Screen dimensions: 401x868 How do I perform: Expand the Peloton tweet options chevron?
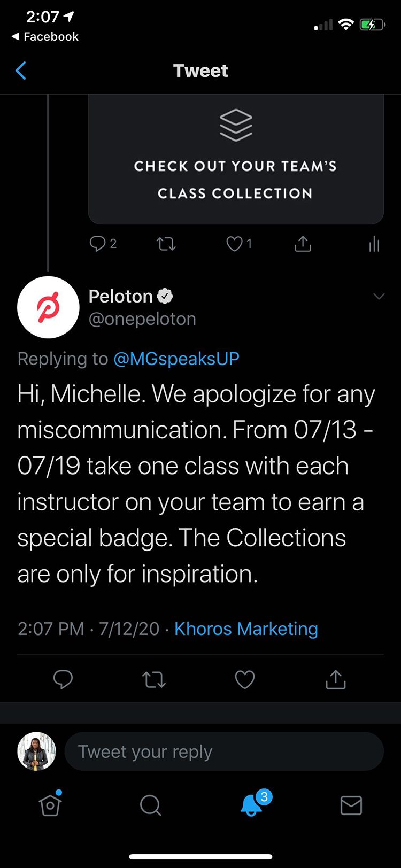tap(379, 296)
